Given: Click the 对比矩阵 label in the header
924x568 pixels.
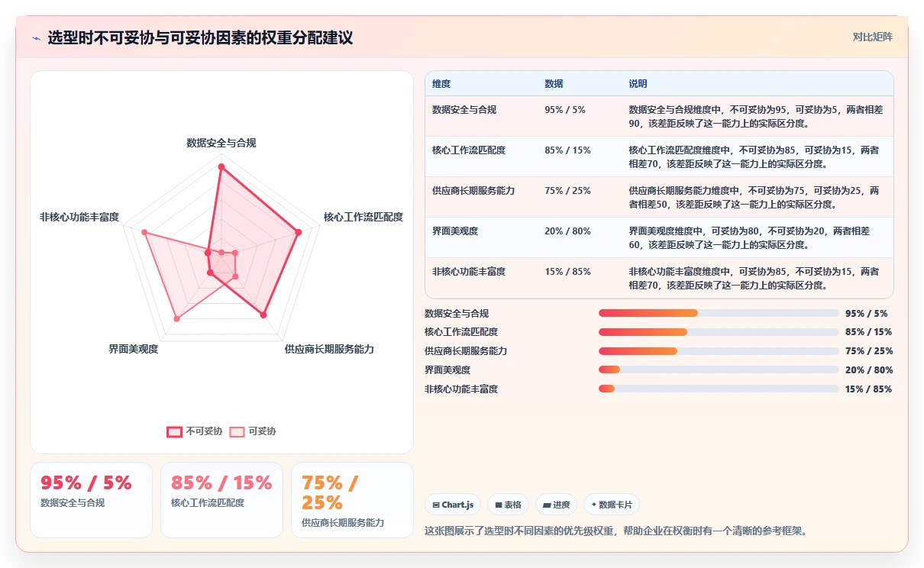Looking at the screenshot, I should coord(872,37).
